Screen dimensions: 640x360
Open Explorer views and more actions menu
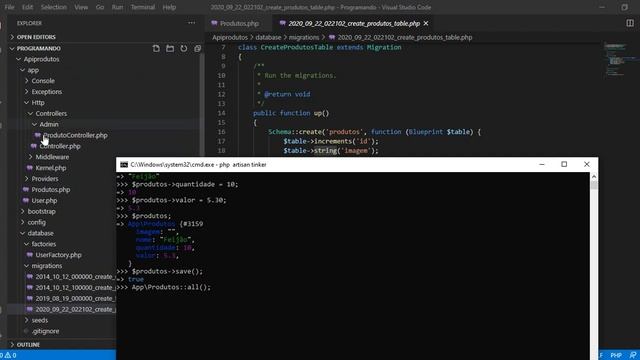(x=191, y=23)
